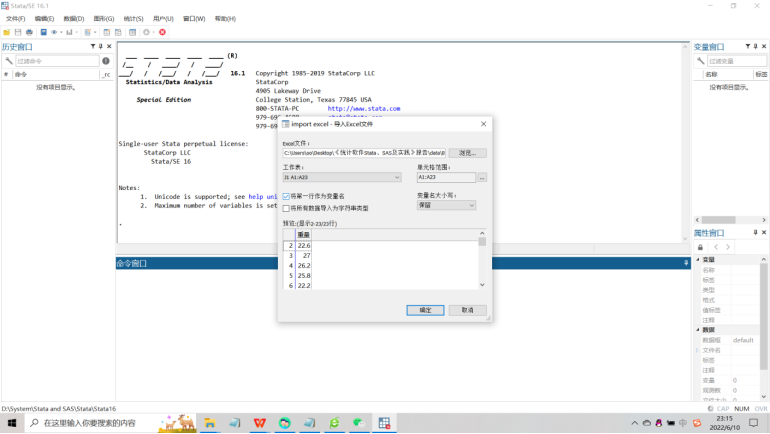Click the Excel file path input field
Screen dimensions: 770x434
(x=364, y=153)
